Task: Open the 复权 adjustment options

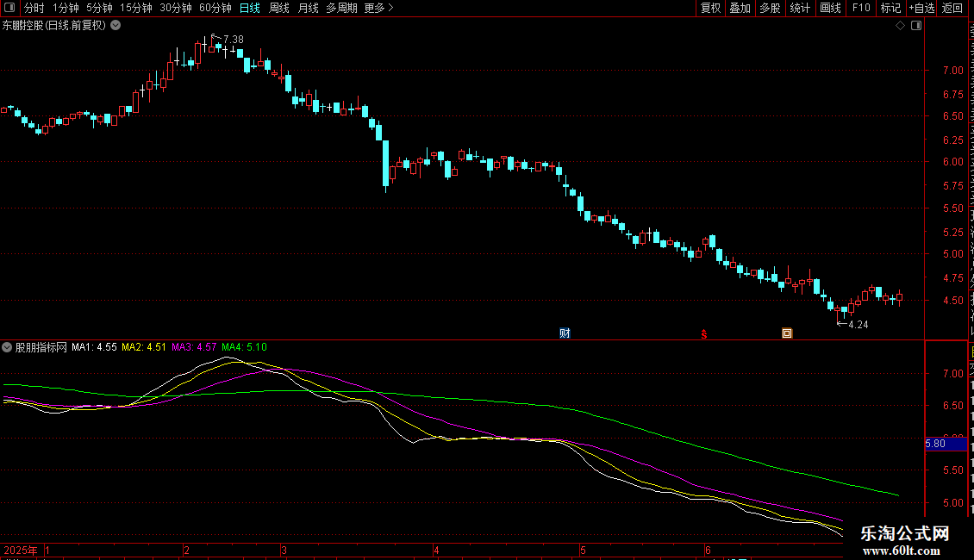Action: coord(710,8)
